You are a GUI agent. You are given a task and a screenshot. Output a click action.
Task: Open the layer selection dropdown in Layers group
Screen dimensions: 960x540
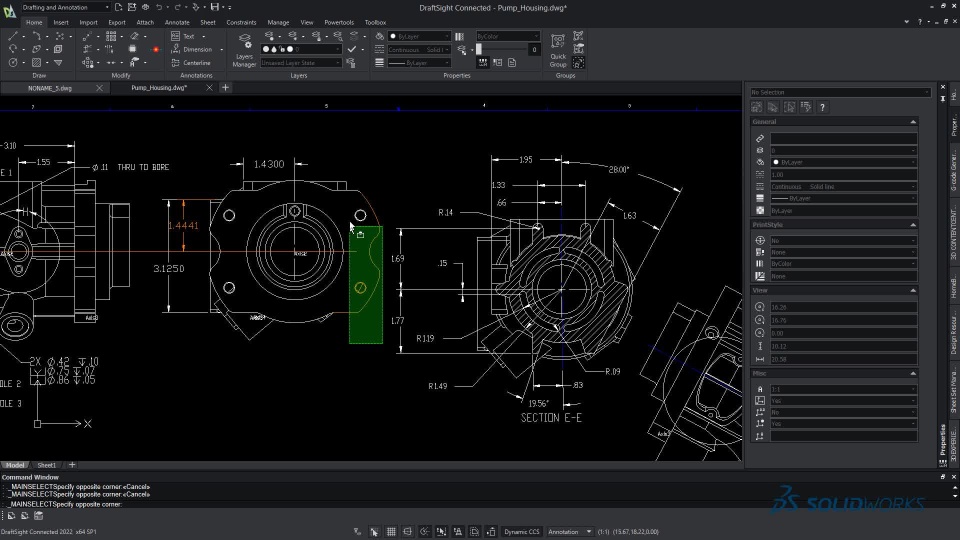(x=301, y=50)
